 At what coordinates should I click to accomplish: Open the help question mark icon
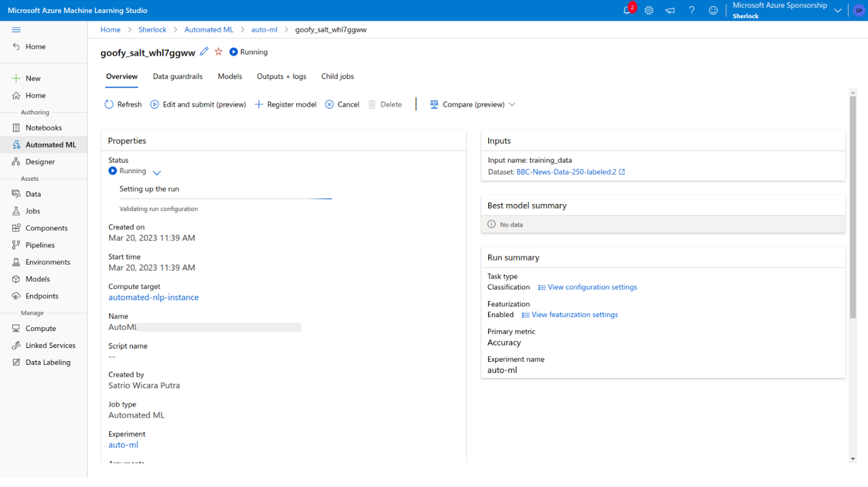692,10
